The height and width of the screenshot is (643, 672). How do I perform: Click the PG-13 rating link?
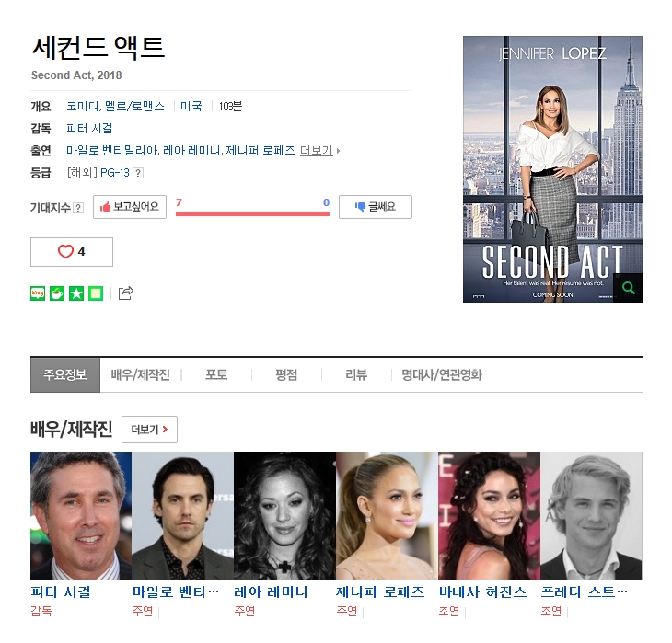coord(114,173)
